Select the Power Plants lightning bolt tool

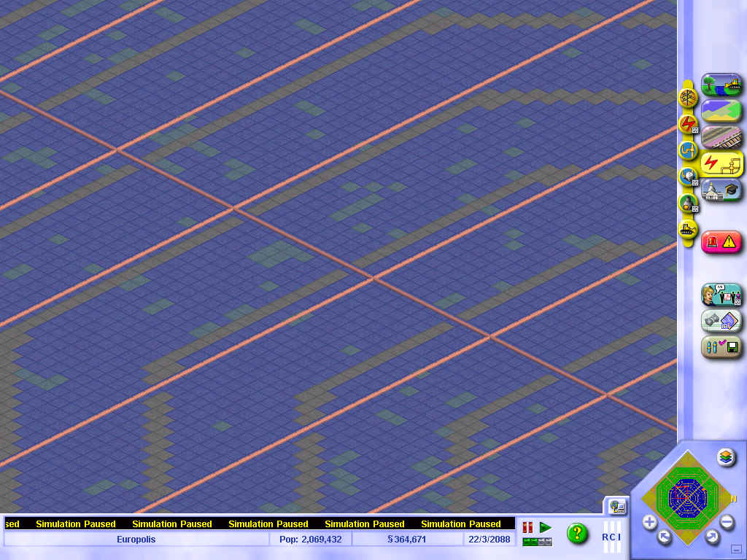tap(688, 124)
